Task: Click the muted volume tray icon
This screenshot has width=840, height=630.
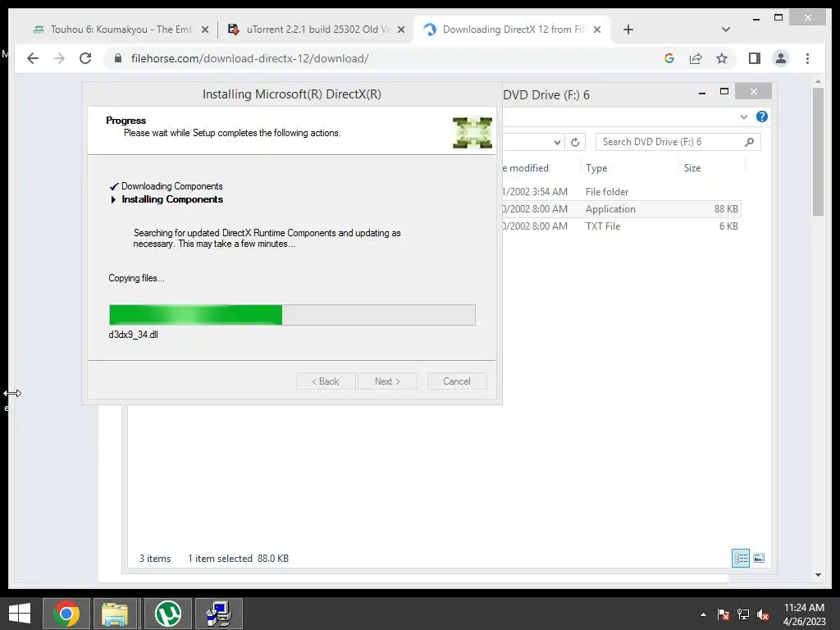Action: pyautogui.click(x=763, y=614)
